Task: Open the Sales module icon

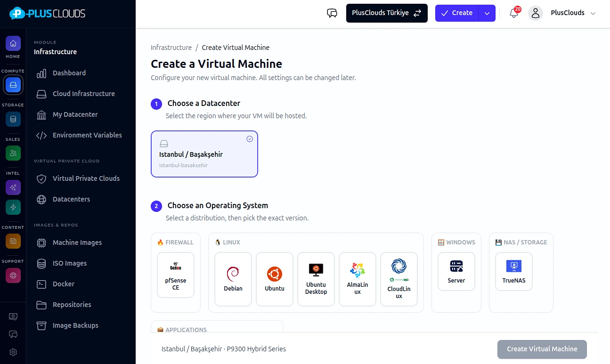Action: (13, 153)
